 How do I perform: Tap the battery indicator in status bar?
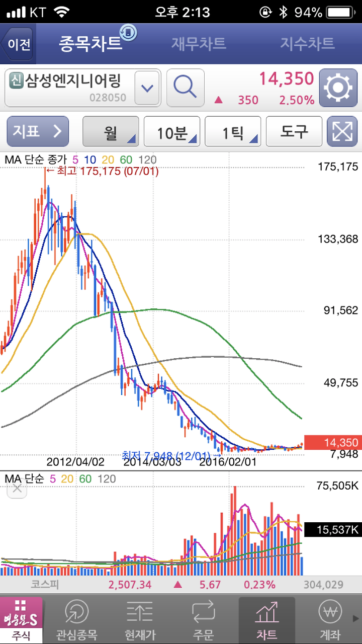click(341, 13)
